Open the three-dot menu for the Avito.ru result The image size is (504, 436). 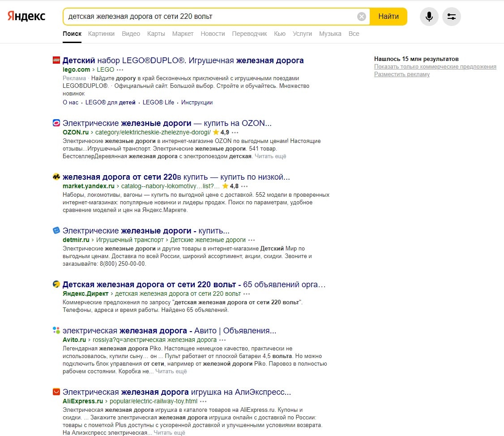tap(222, 340)
